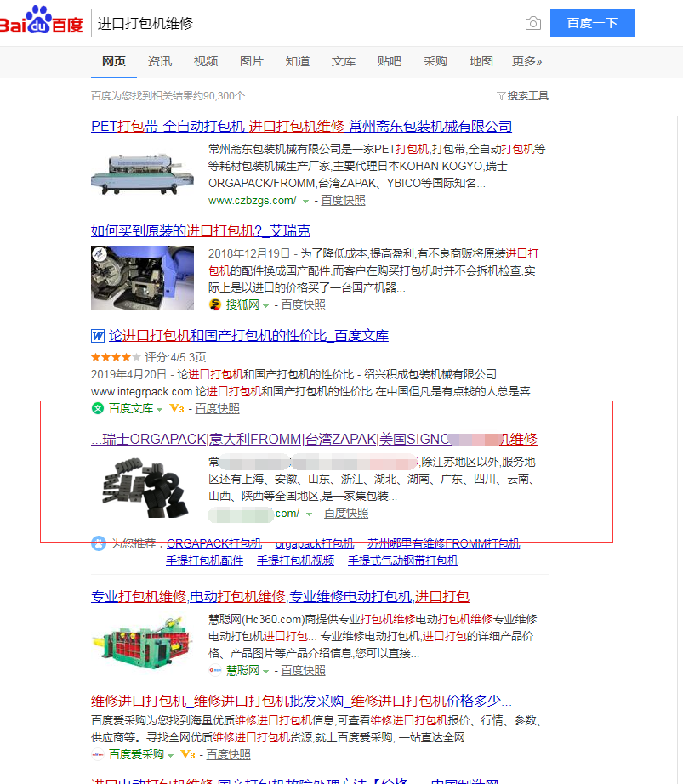
Task: Switch to the 资讯 tab
Action: [160, 61]
